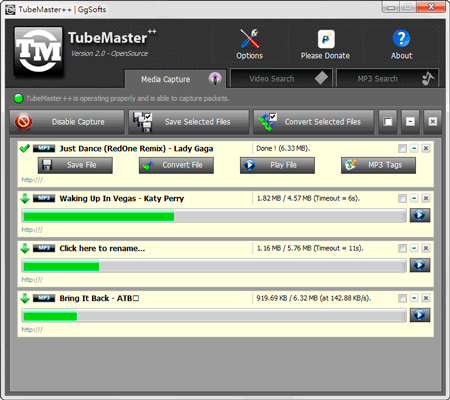The height and width of the screenshot is (400, 450).
Task: Click Bring It Back progress bar
Action: pos(214,316)
